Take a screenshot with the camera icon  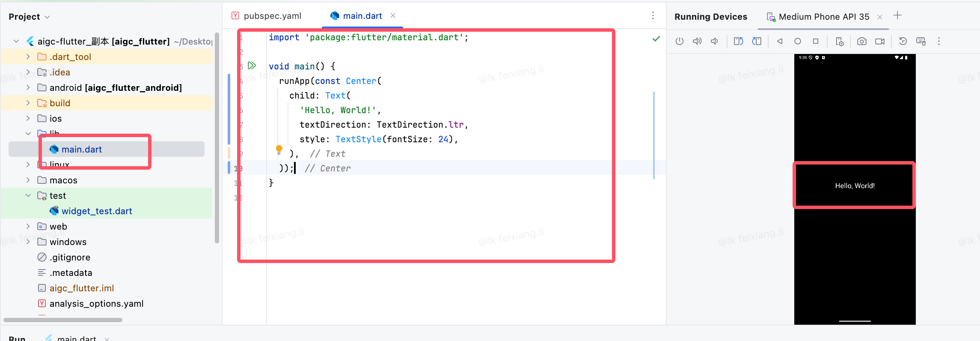click(862, 41)
